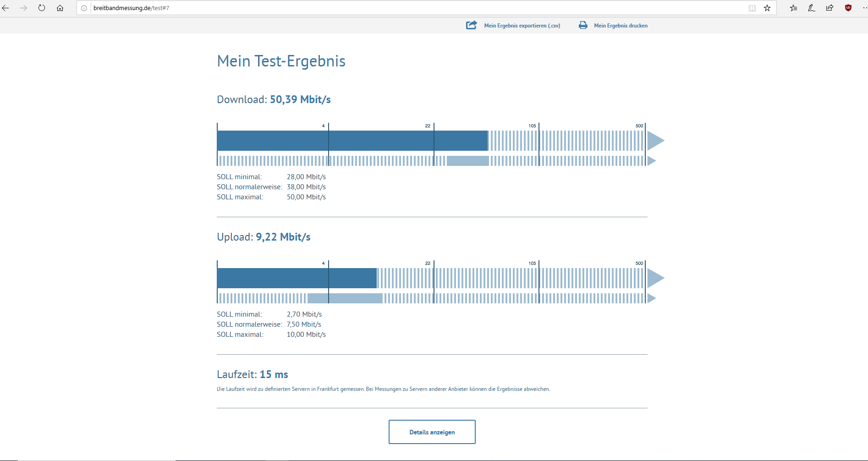The height and width of the screenshot is (461, 868).
Task: Click the 105 scale marker on download chart
Action: tap(532, 126)
